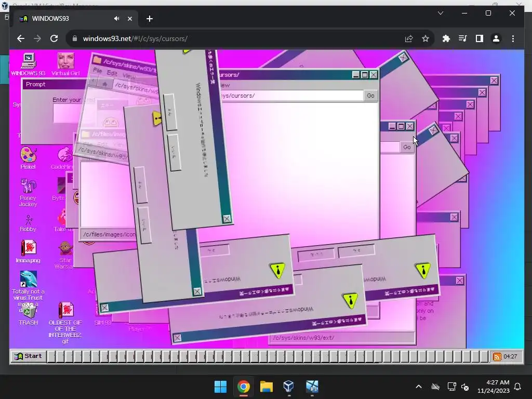Click the /c/sys/cursors/ address field in explorer
Screen dimensions: 532x399
(x=291, y=96)
